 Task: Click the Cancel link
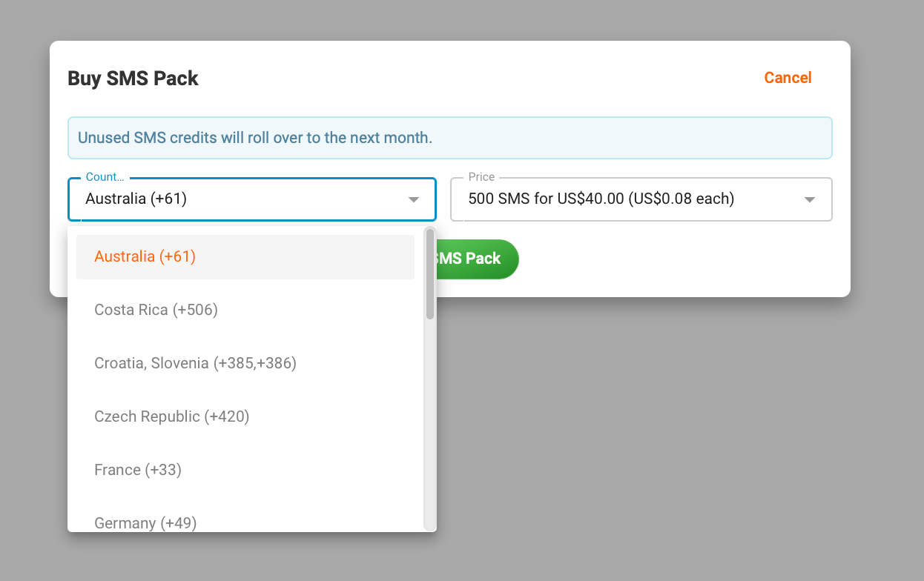[788, 78]
